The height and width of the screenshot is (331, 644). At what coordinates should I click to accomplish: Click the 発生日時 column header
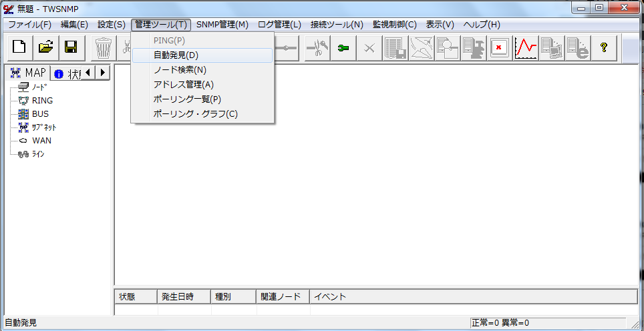(184, 296)
